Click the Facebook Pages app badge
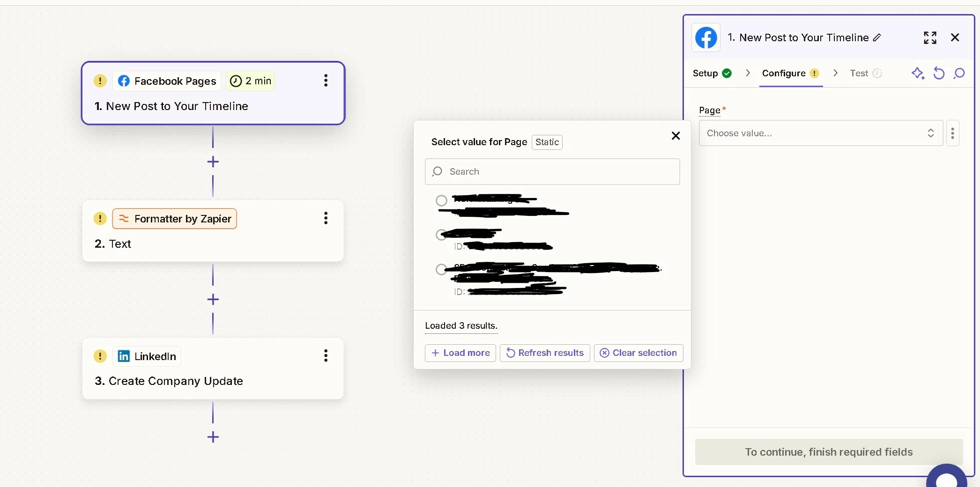980x487 pixels. pos(167,81)
